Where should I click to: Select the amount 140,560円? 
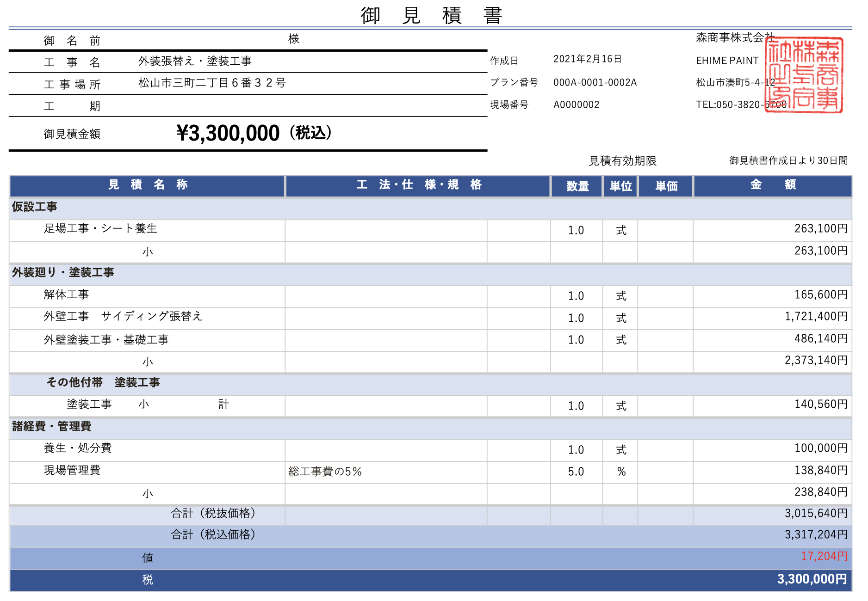pyautogui.click(x=821, y=404)
